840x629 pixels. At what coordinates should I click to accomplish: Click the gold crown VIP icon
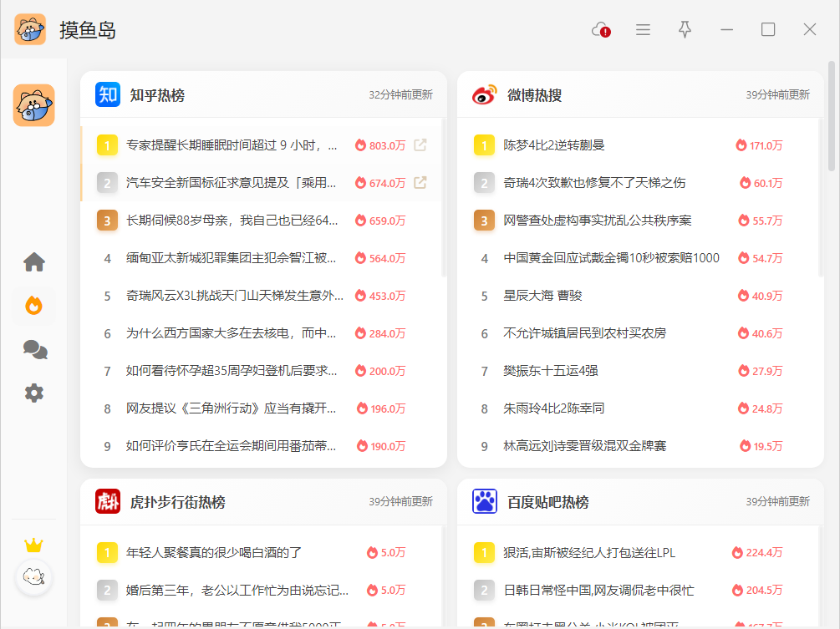pos(33,545)
